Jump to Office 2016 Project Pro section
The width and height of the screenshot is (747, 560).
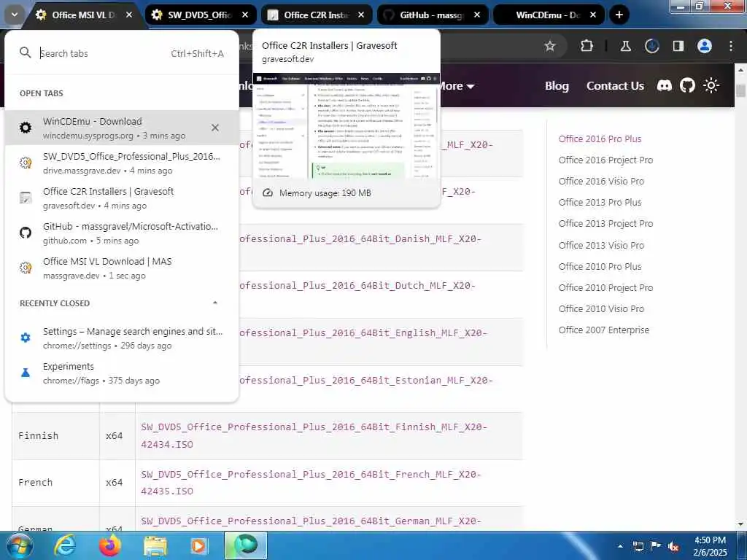[x=605, y=160]
